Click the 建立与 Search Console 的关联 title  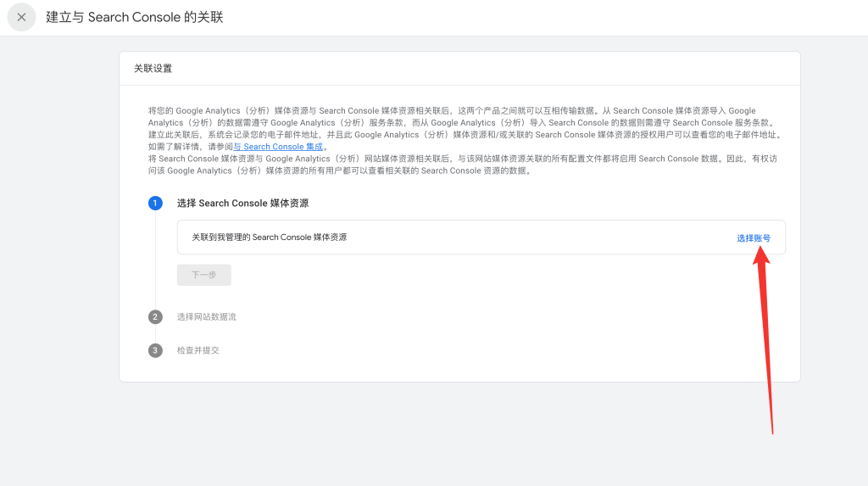tap(135, 17)
